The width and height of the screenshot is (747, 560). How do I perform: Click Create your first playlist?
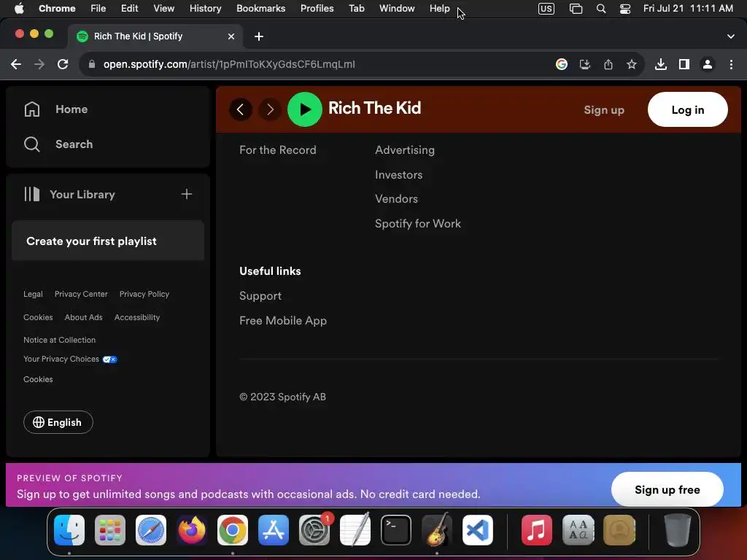[91, 241]
